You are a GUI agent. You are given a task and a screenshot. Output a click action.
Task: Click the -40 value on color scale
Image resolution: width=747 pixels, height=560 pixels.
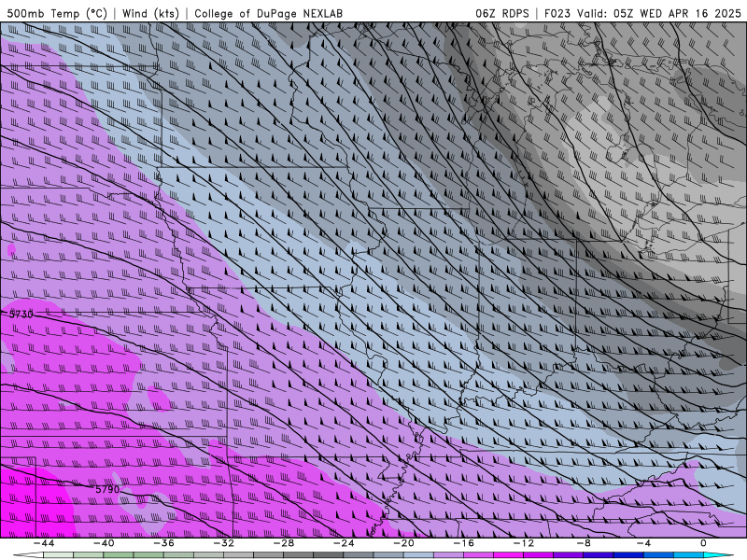[104, 543]
